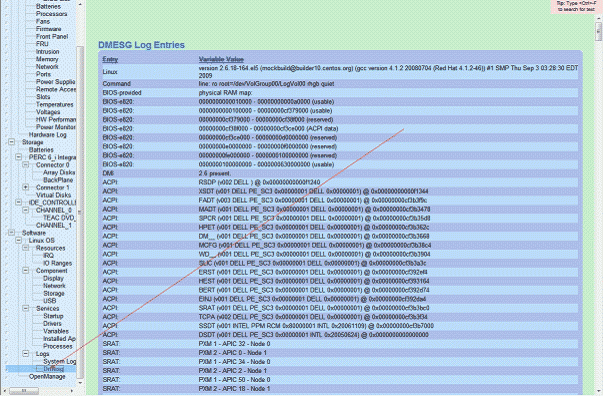Screen dimensions: 603x396
Task: Click the DMESG Log Entries heading
Action: pyautogui.click(x=142, y=45)
